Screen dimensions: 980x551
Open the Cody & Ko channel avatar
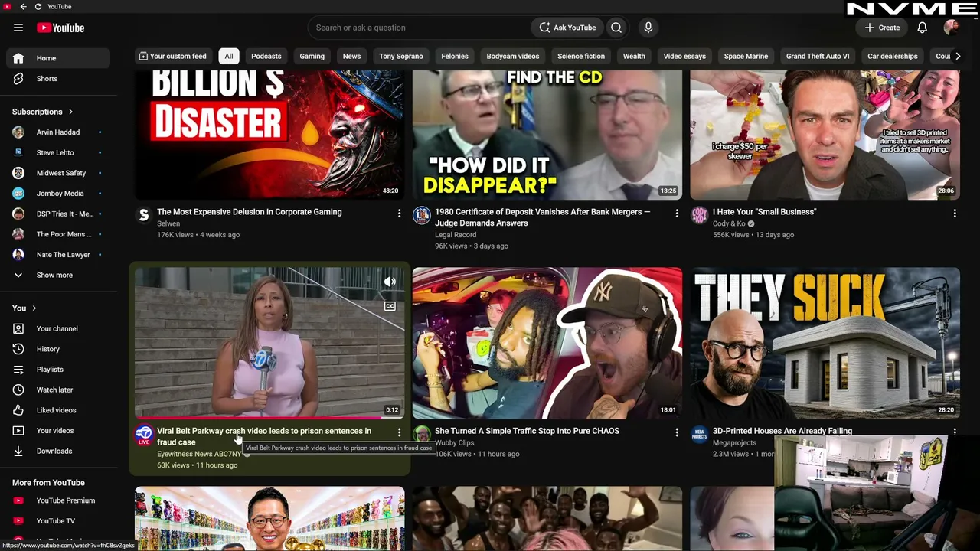tap(700, 215)
